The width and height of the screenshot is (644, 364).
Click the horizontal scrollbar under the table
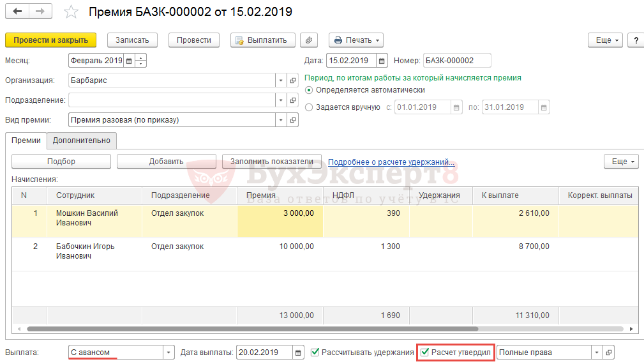(255, 329)
